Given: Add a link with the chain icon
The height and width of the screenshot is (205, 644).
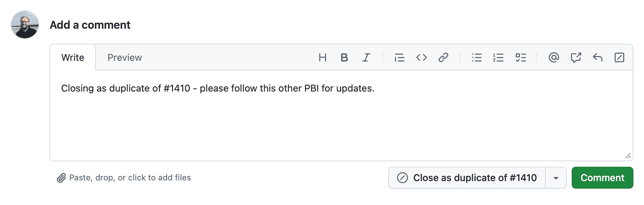Looking at the screenshot, I should click(443, 57).
